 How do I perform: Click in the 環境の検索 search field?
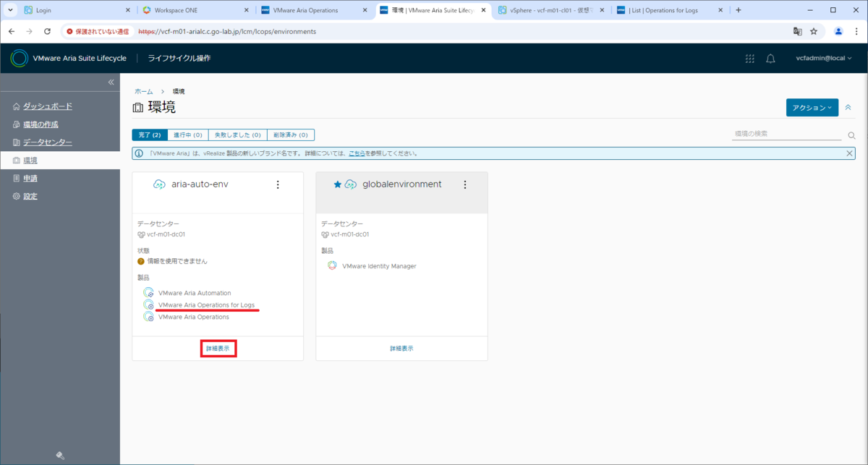click(787, 134)
